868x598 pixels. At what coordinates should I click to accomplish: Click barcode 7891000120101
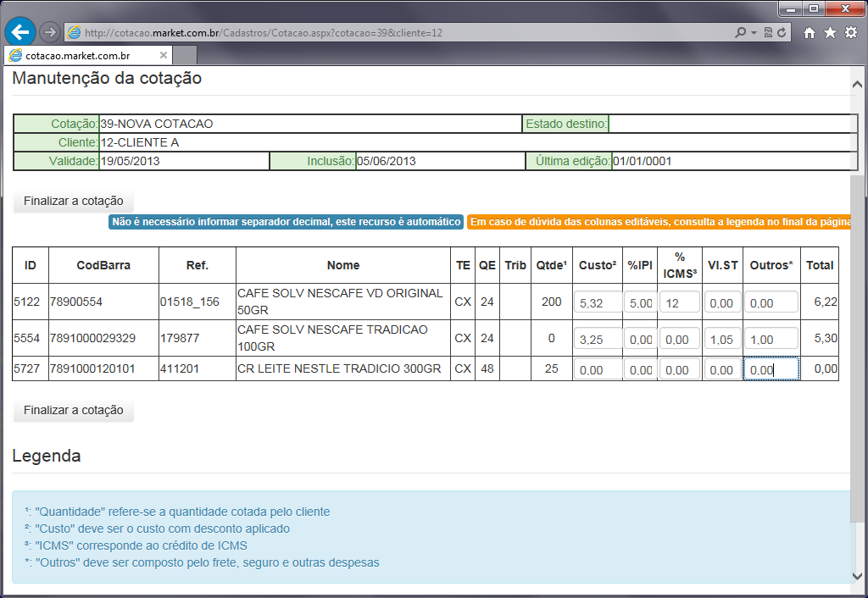tap(92, 368)
